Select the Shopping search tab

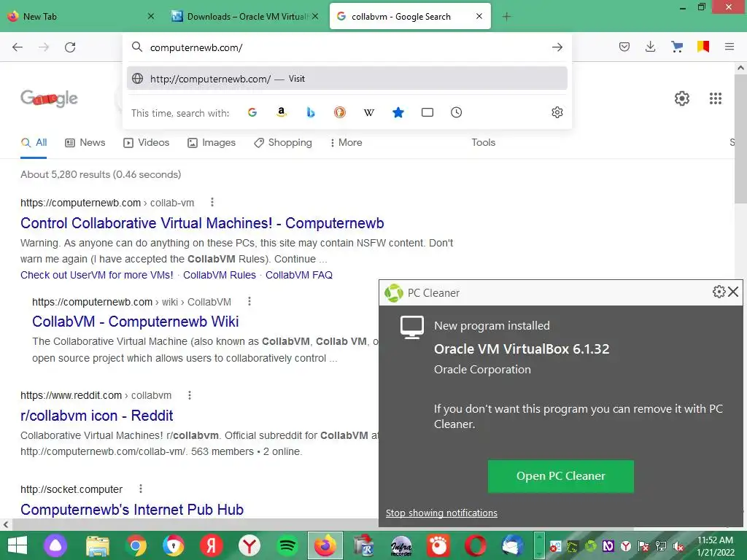pos(283,142)
